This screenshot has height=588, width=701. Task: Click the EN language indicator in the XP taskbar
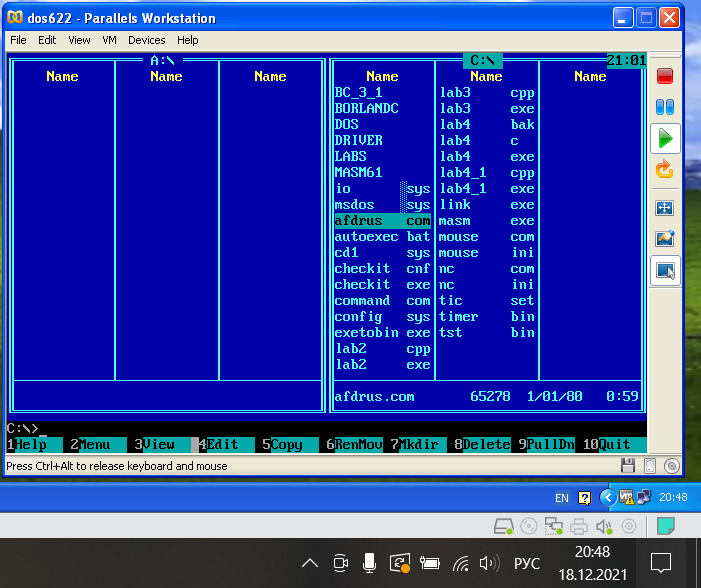562,498
